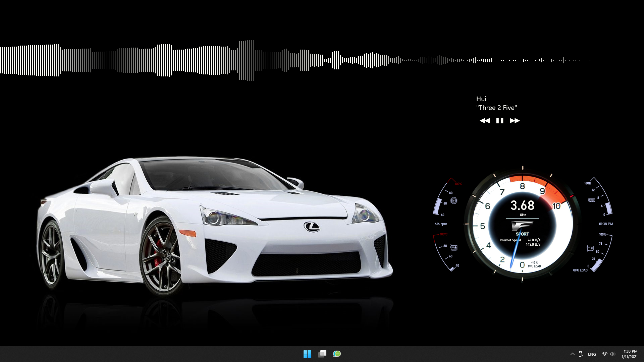Click the Wi-Fi icon in the system tray
Image resolution: width=644 pixels, height=362 pixels.
[x=605, y=354]
